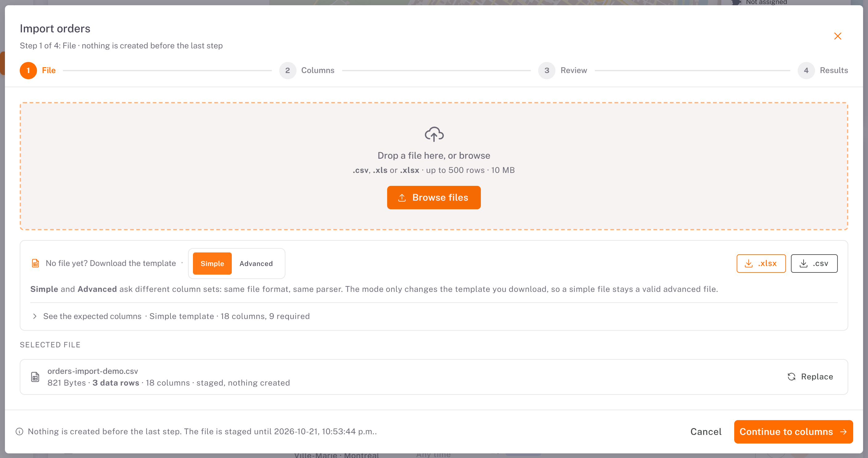The width and height of the screenshot is (868, 458).
Task: Select the Simple template mode
Action: [212, 264]
